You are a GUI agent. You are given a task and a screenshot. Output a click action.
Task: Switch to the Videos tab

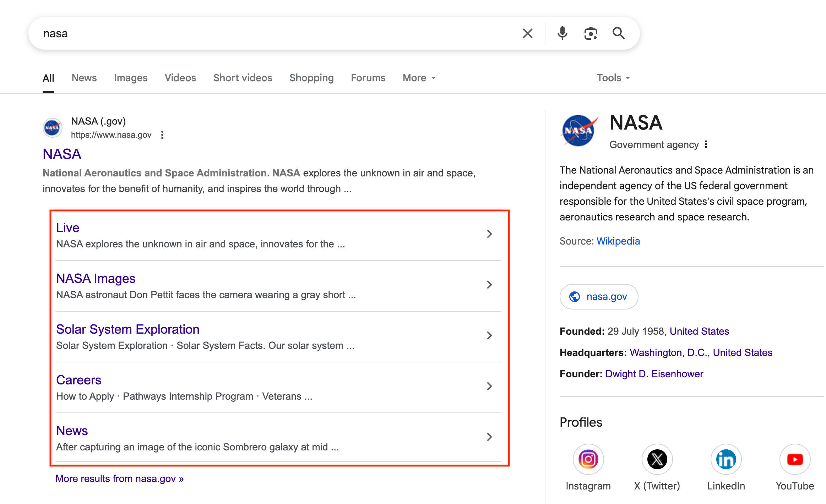180,78
